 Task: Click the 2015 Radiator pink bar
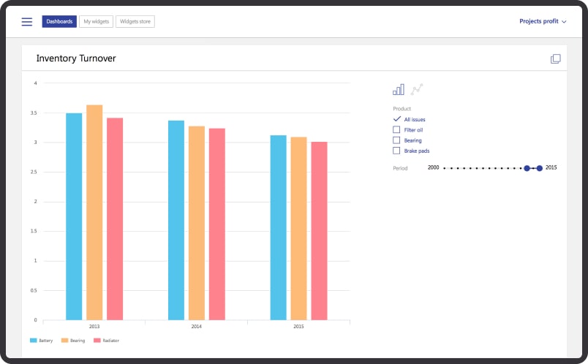[x=319, y=230]
